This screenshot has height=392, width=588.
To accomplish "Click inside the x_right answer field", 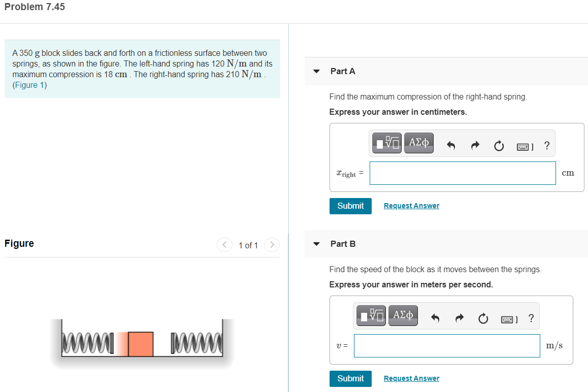I will 462,173.
